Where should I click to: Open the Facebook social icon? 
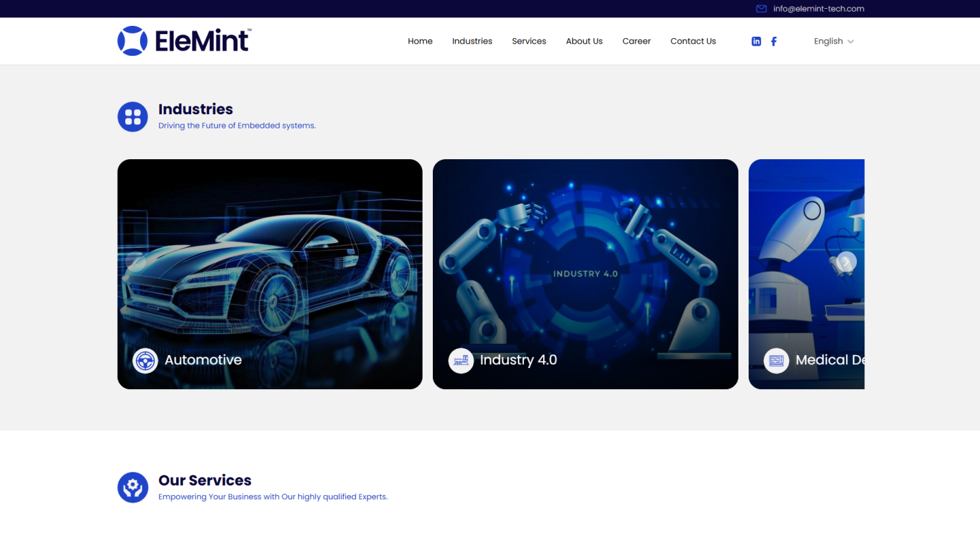click(x=774, y=41)
